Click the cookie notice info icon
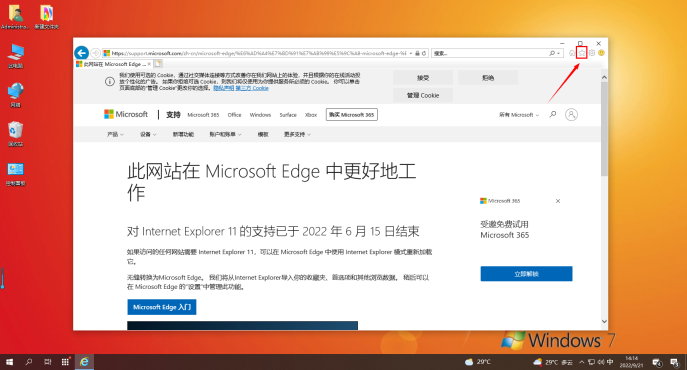 (110, 82)
